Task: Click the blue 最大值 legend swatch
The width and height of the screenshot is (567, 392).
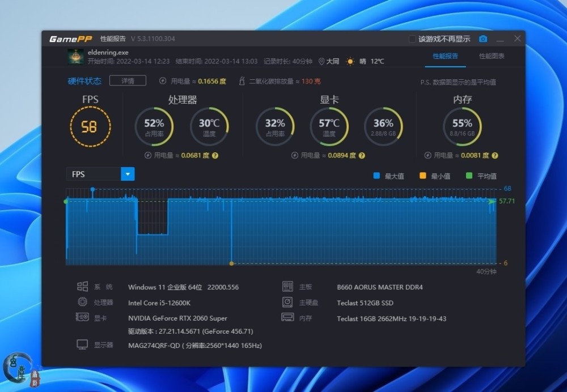Action: [376, 176]
